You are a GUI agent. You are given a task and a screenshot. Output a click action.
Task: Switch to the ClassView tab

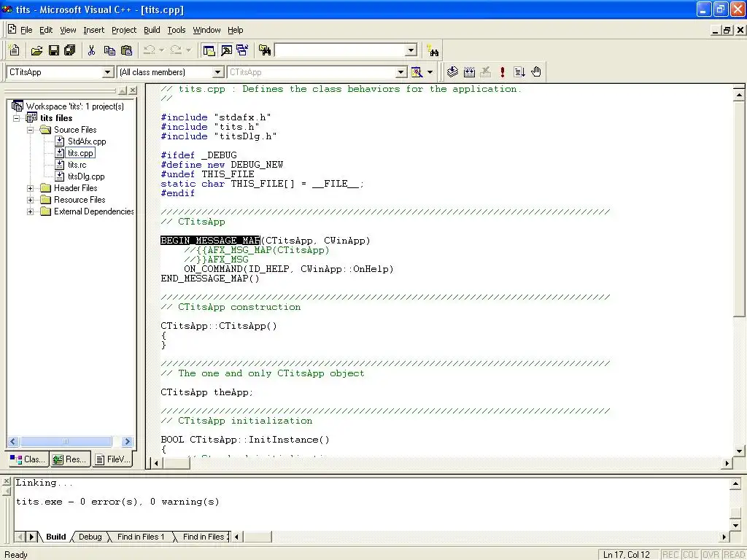pyautogui.click(x=27, y=459)
